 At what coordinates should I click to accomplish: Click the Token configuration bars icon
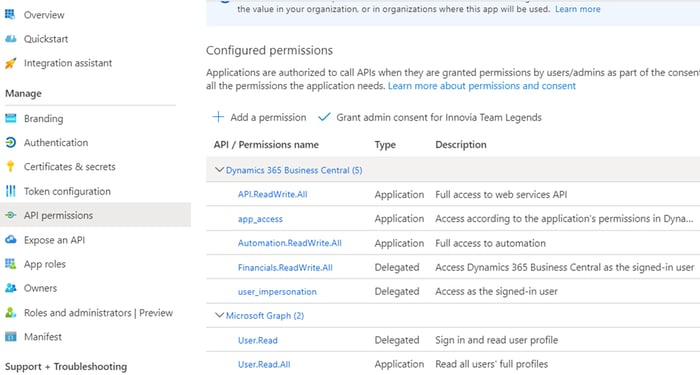pyautogui.click(x=10, y=191)
